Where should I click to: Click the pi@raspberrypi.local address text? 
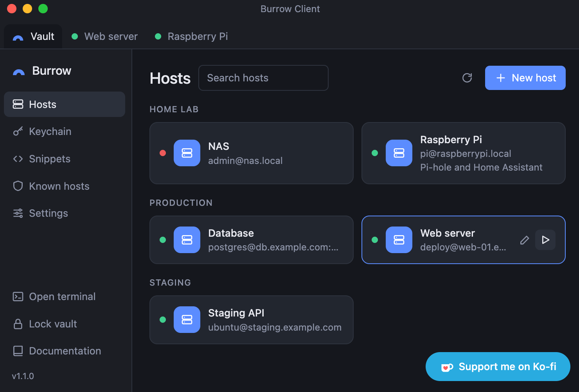466,154
